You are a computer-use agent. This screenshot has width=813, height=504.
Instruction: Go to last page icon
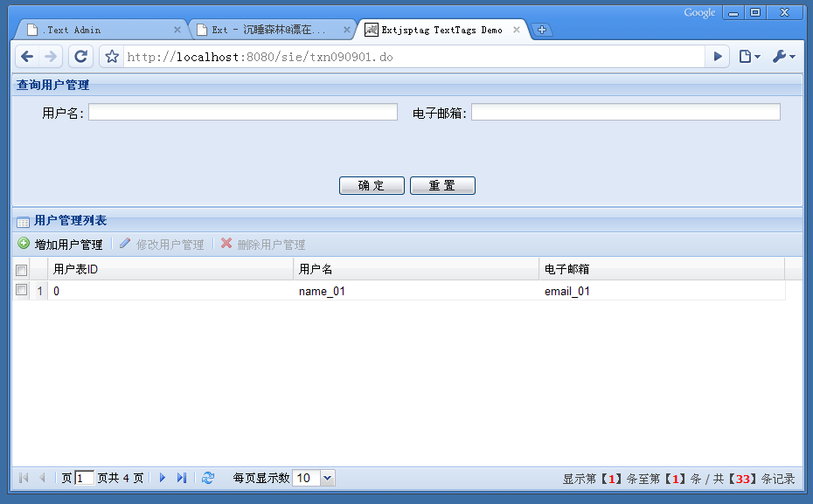pyautogui.click(x=182, y=478)
